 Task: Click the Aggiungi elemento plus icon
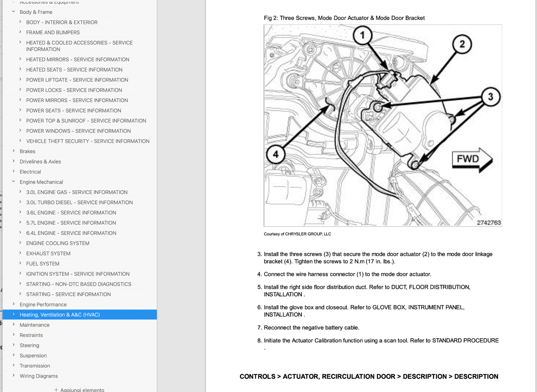pyautogui.click(x=56, y=390)
